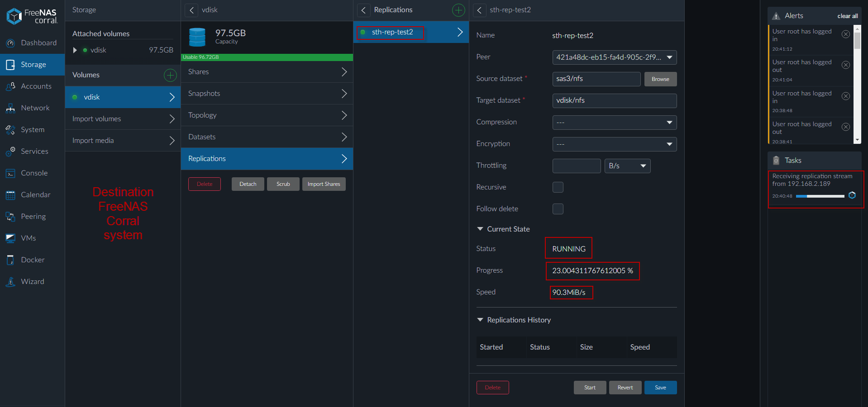Open the Peer dropdown

pyautogui.click(x=614, y=57)
